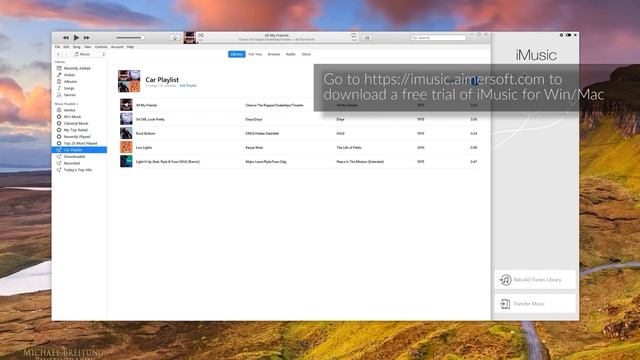Select Recently Added in the sidebar
This screenshot has height=360, width=640.
(77, 68)
